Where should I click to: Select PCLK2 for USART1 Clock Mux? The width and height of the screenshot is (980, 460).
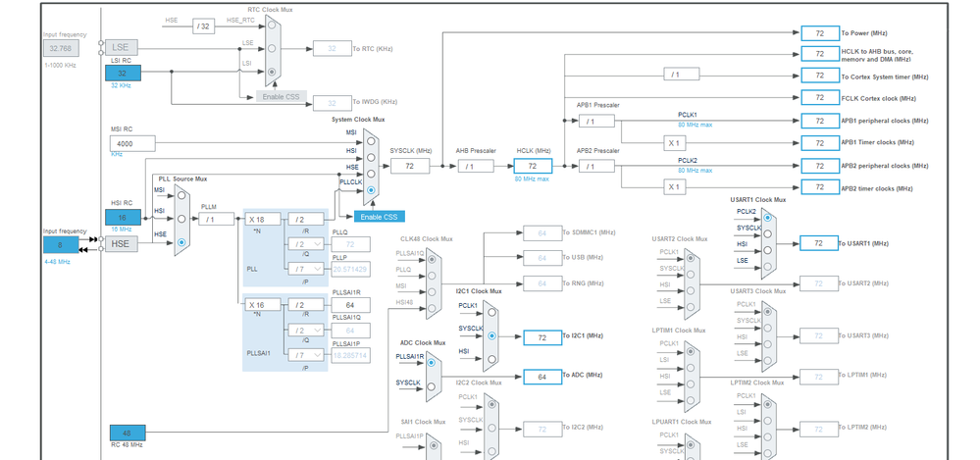[767, 218]
